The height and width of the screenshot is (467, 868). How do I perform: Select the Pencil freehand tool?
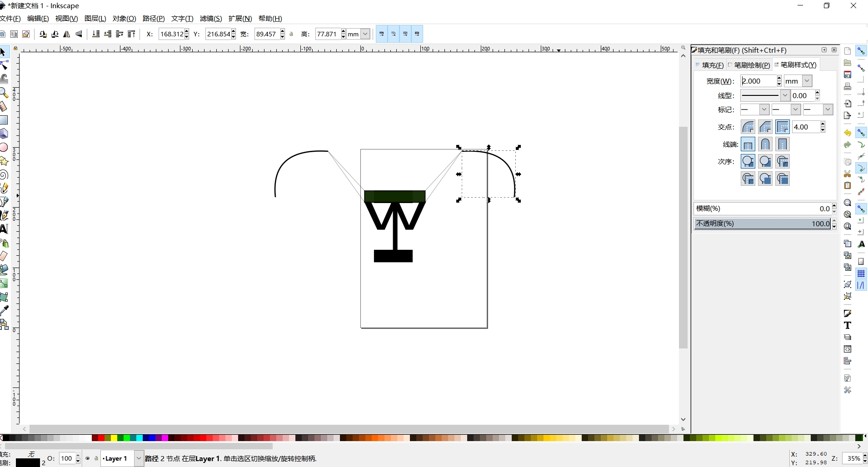(4, 188)
